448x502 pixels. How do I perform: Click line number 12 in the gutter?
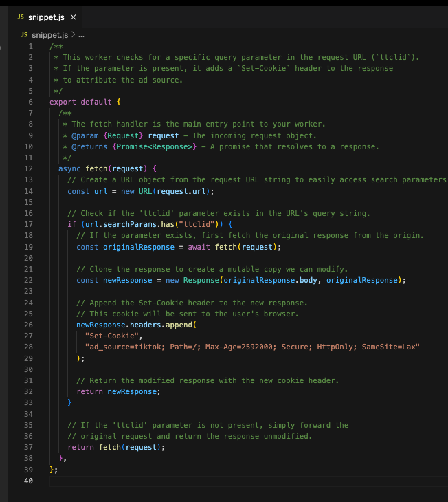click(x=28, y=168)
